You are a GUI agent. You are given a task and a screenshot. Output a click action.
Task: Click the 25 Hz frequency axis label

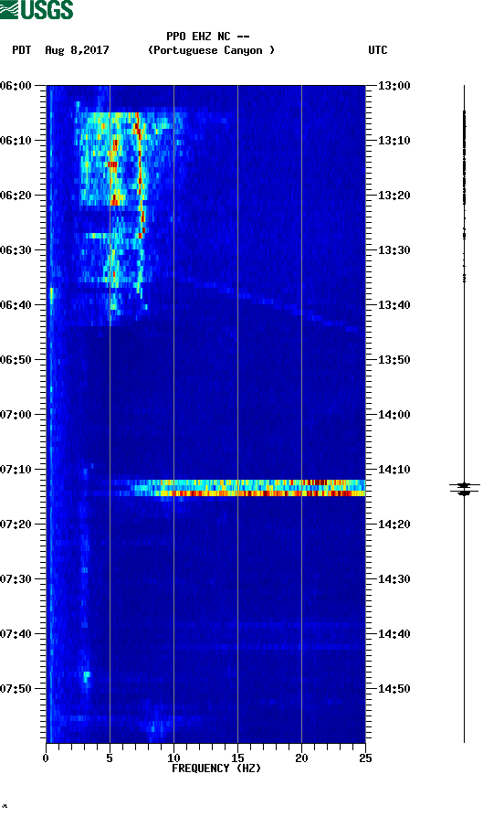tap(365, 758)
